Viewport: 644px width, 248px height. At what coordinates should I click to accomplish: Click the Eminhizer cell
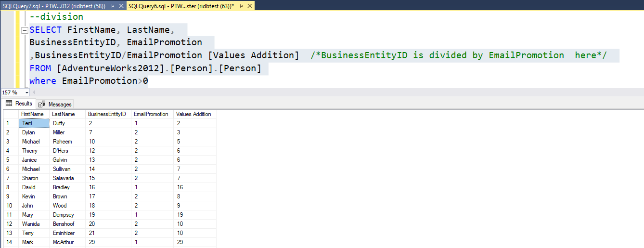[67, 233]
